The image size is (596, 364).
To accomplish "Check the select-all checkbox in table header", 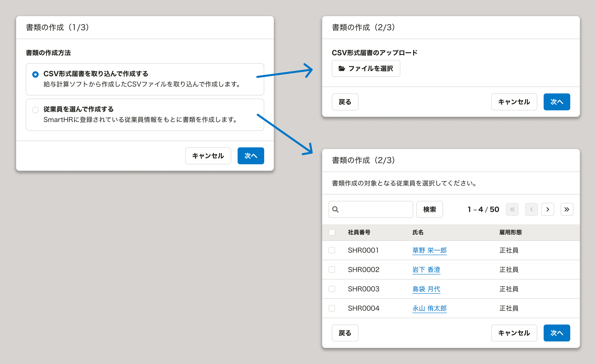I will [332, 232].
